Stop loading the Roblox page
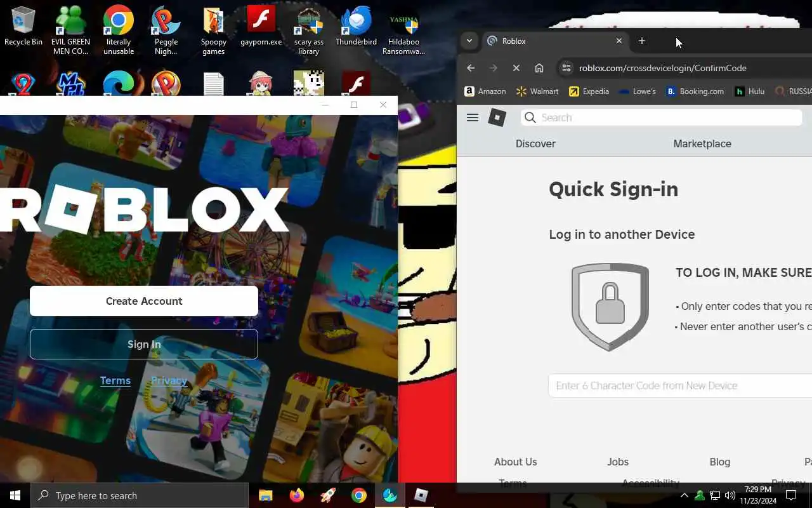This screenshot has height=508, width=812. coord(516,68)
